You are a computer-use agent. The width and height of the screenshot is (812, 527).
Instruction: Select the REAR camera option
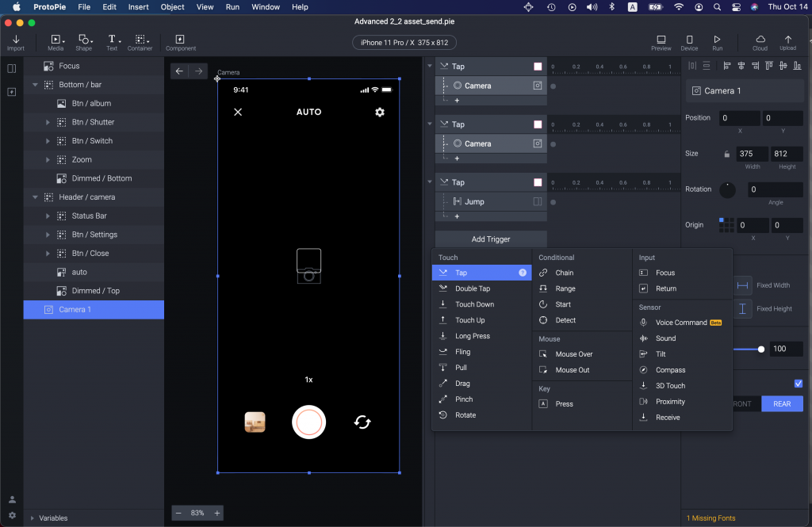(x=782, y=403)
